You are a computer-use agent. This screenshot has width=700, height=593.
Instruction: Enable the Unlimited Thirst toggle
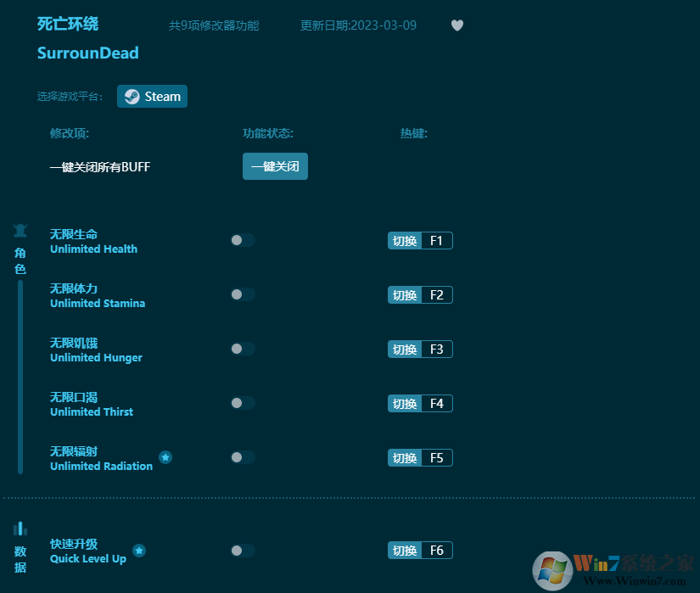coord(242,403)
